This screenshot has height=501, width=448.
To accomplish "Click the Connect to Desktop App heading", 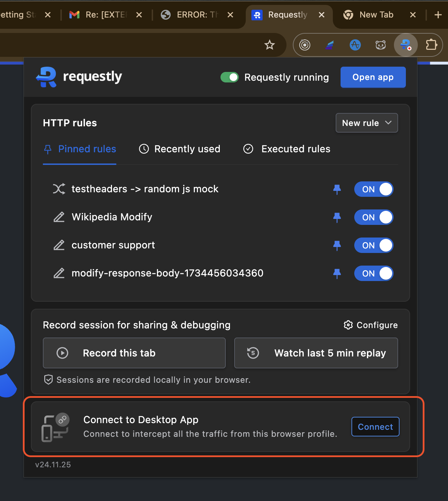I will click(141, 420).
